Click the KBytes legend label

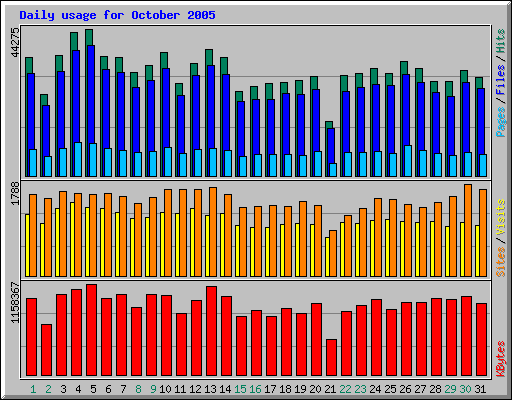pyautogui.click(x=501, y=359)
